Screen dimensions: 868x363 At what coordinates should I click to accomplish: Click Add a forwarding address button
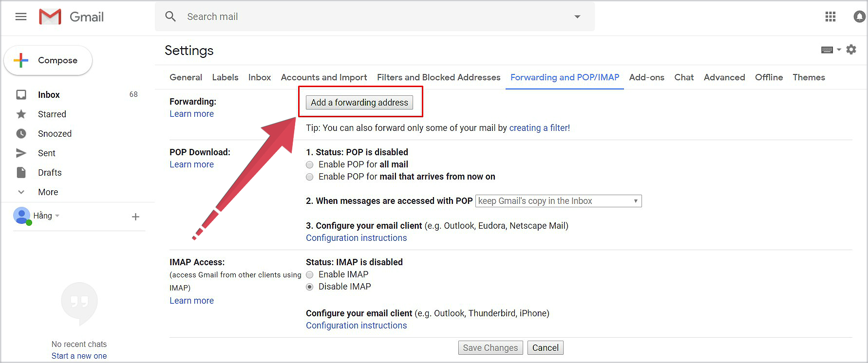[x=359, y=102]
